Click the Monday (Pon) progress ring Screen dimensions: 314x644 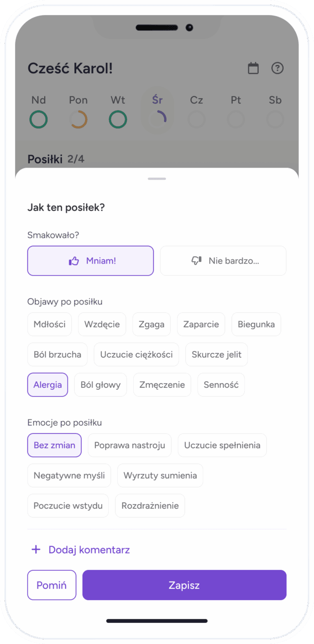coord(78,119)
